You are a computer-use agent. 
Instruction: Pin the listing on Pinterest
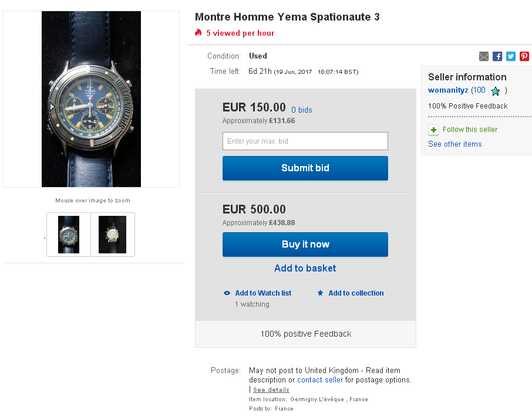(524, 56)
